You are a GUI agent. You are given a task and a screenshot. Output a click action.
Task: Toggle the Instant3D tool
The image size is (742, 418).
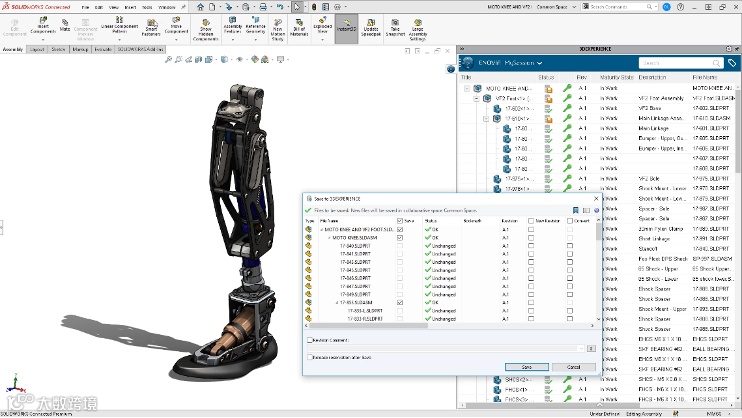(346, 28)
